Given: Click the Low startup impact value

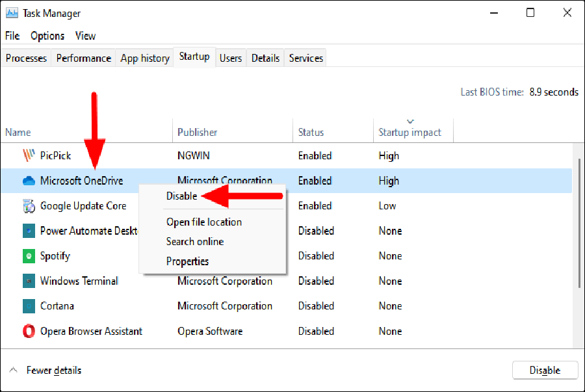Looking at the screenshot, I should [387, 206].
